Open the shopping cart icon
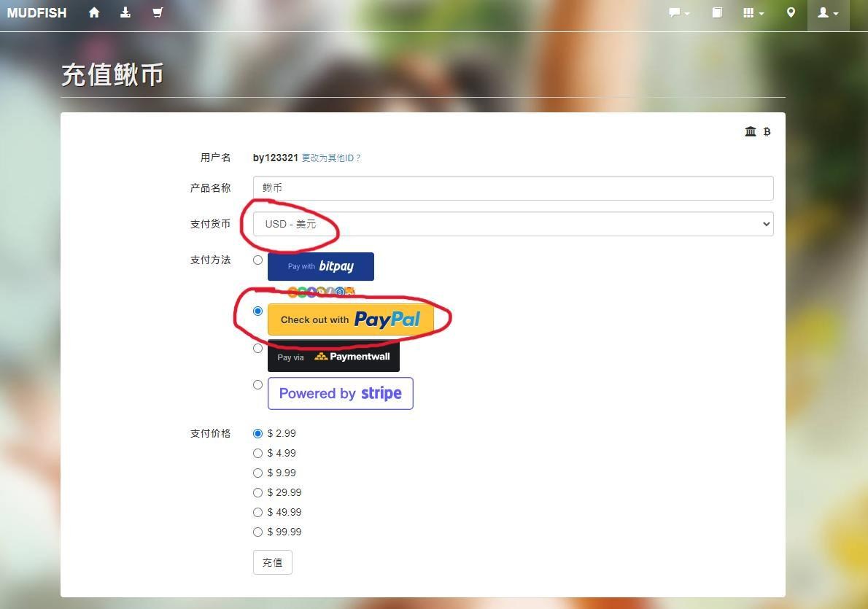 pyautogui.click(x=158, y=12)
